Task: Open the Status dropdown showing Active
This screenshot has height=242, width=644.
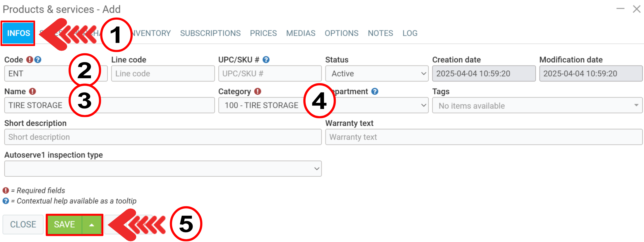Action: click(x=377, y=74)
